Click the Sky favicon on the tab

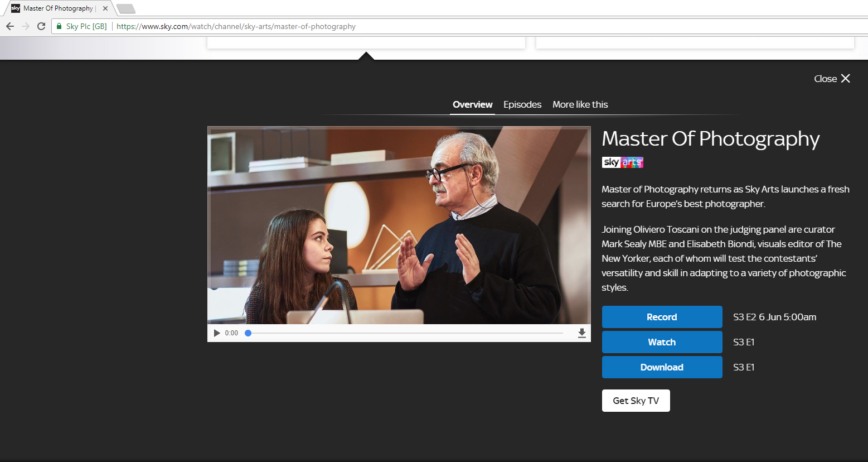[x=16, y=8]
